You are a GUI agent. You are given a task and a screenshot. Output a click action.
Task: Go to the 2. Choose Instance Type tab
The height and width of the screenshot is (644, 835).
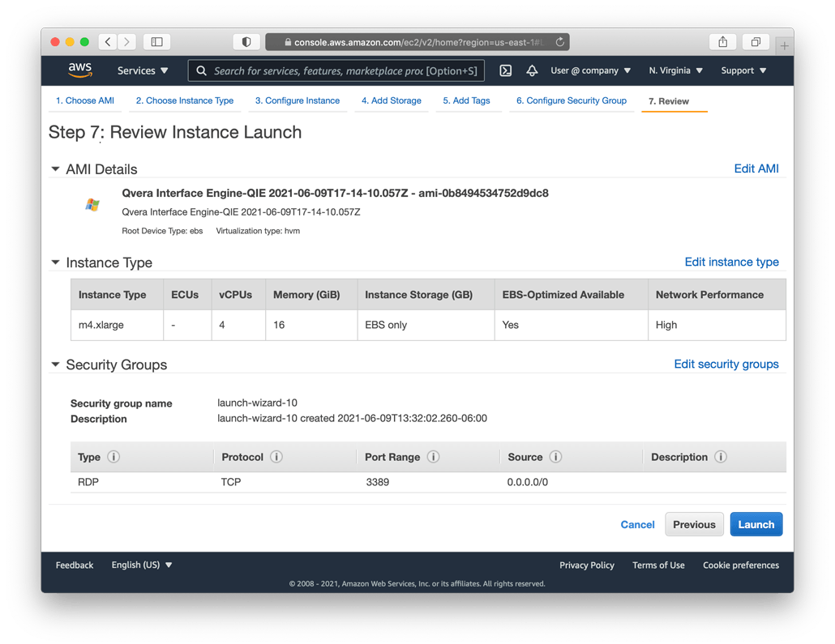(184, 100)
